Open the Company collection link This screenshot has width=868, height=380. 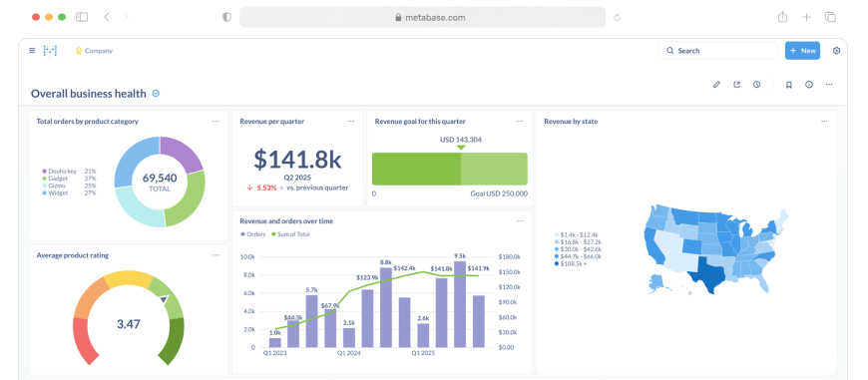click(x=94, y=51)
